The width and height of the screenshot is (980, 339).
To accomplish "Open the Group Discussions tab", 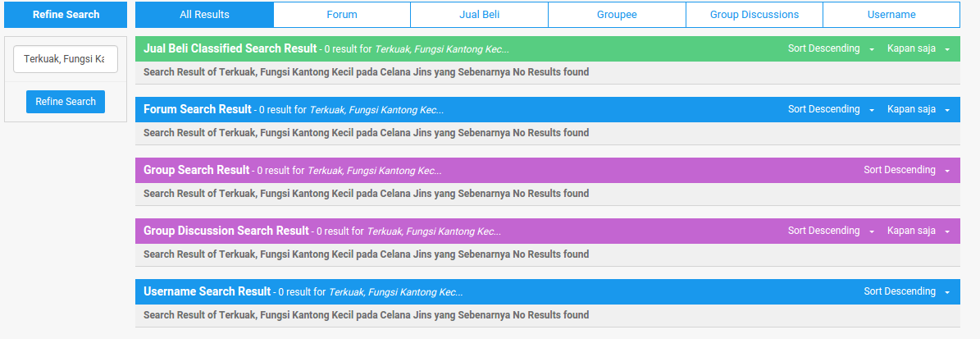I will pos(754,15).
